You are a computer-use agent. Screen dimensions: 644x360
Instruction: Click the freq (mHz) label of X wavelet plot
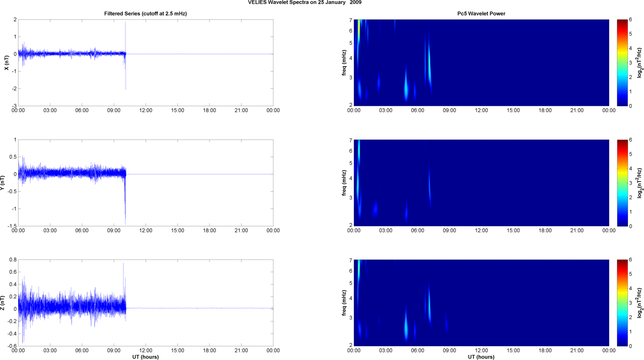tap(344, 63)
